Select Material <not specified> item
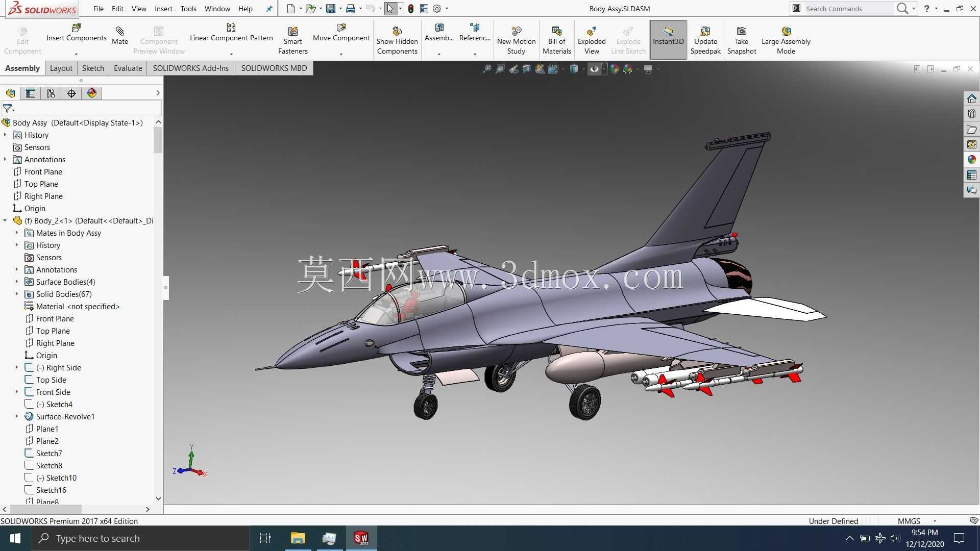980x551 pixels. point(78,306)
